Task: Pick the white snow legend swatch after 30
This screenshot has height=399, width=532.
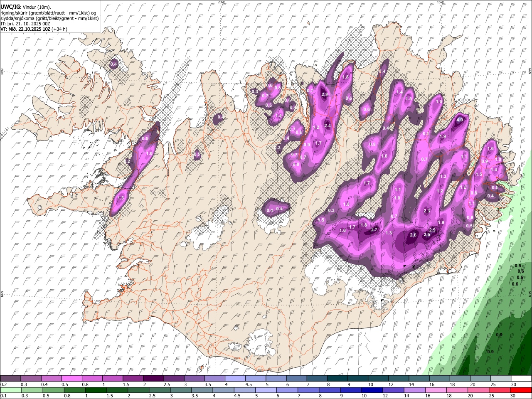Action: coord(521,379)
